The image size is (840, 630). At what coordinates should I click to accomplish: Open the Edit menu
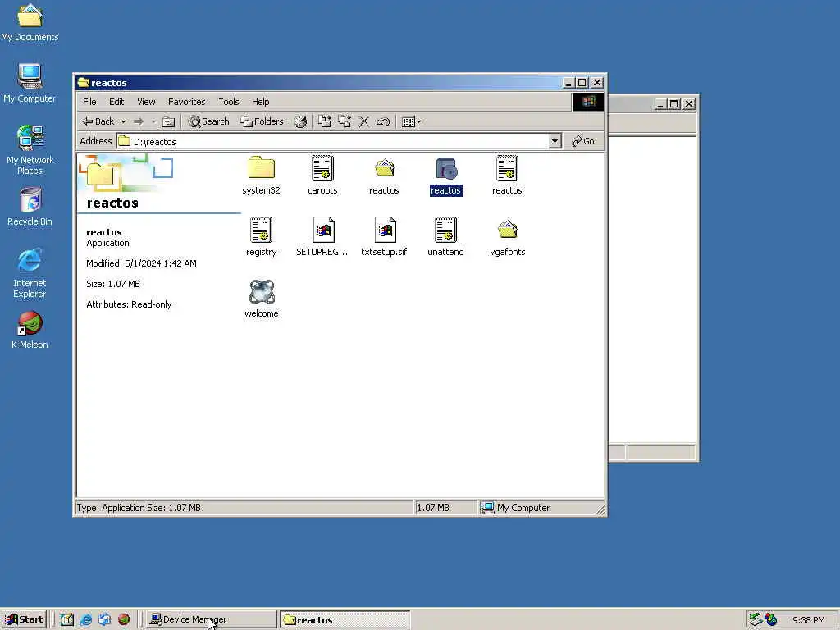[116, 102]
